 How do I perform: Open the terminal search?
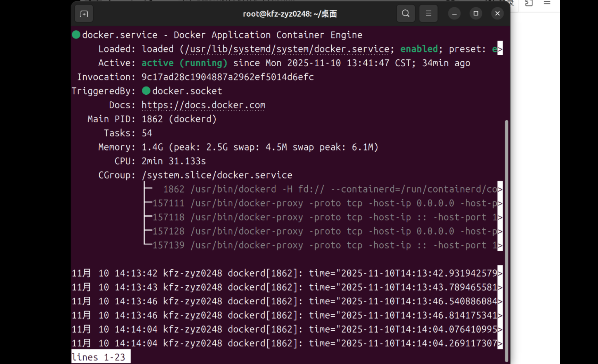pyautogui.click(x=406, y=14)
